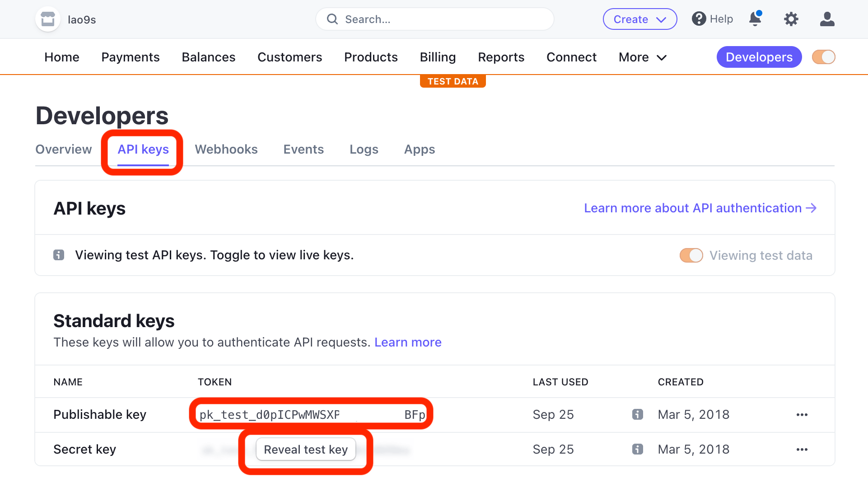Open Billing navigation item
Viewport: 868px width, 478px height.
438,57
